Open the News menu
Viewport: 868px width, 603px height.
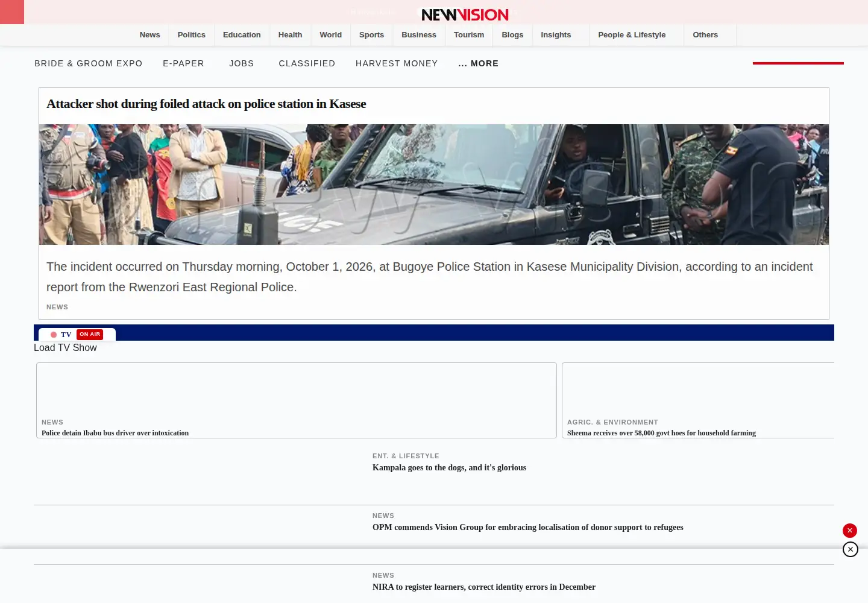tap(150, 35)
